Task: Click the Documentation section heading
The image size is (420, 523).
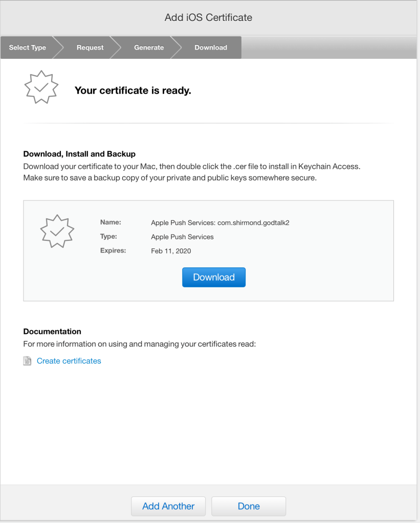Action: (52, 331)
